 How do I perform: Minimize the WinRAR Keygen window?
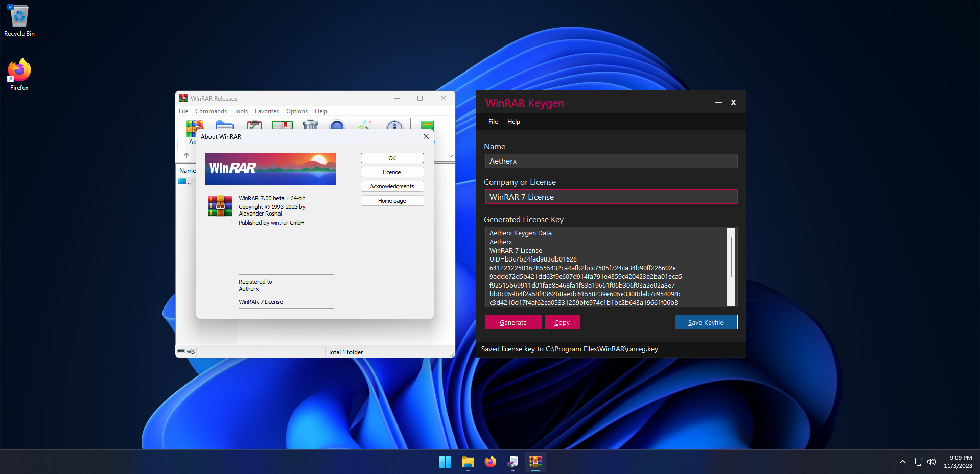[x=718, y=103]
